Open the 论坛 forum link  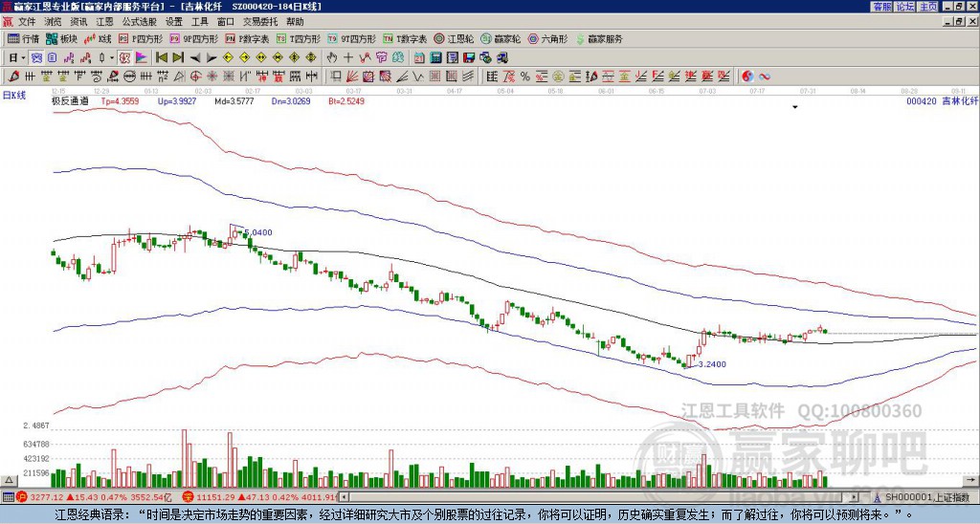[x=904, y=7]
